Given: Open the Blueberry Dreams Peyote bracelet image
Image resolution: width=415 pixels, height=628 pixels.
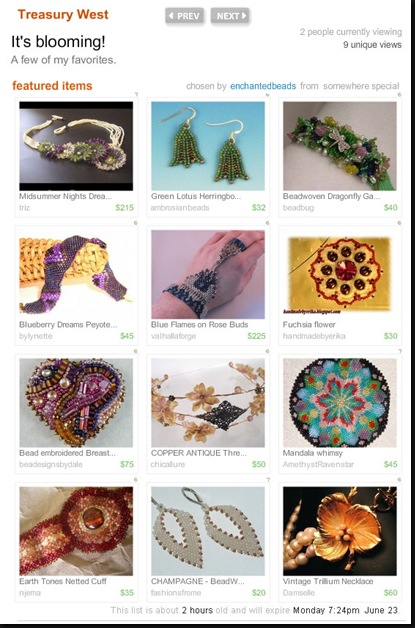Looking at the screenshot, I should click(76, 274).
